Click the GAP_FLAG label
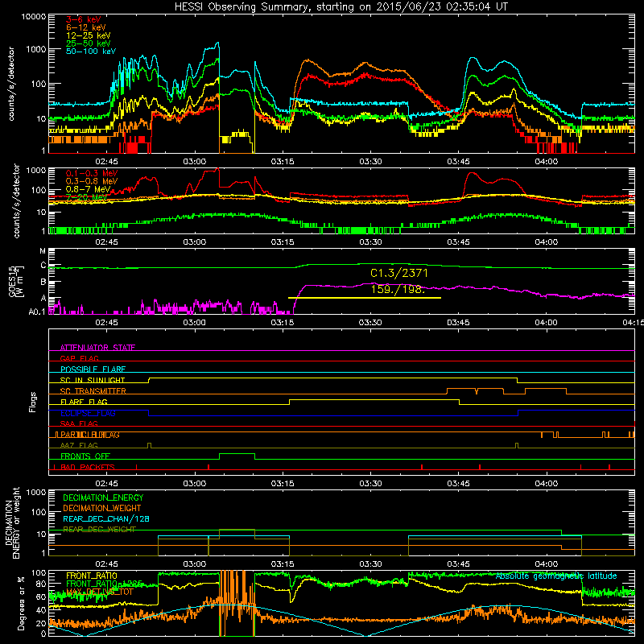 pyautogui.click(x=79, y=358)
